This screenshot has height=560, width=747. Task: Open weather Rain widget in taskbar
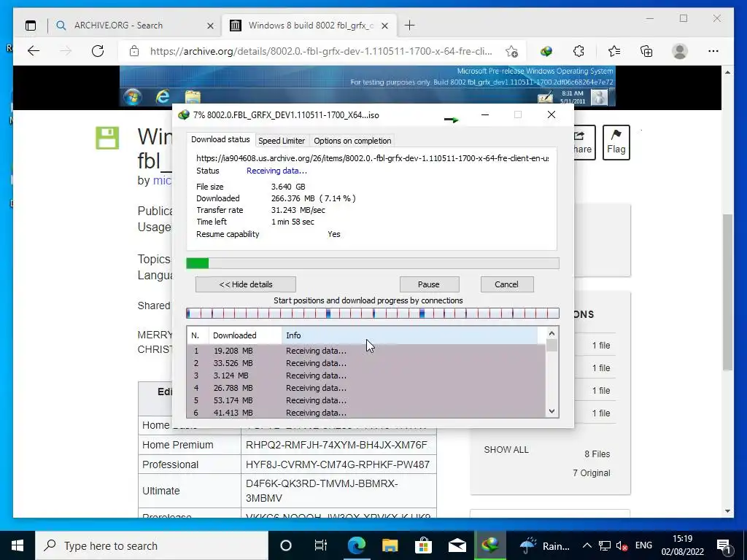[x=544, y=545]
